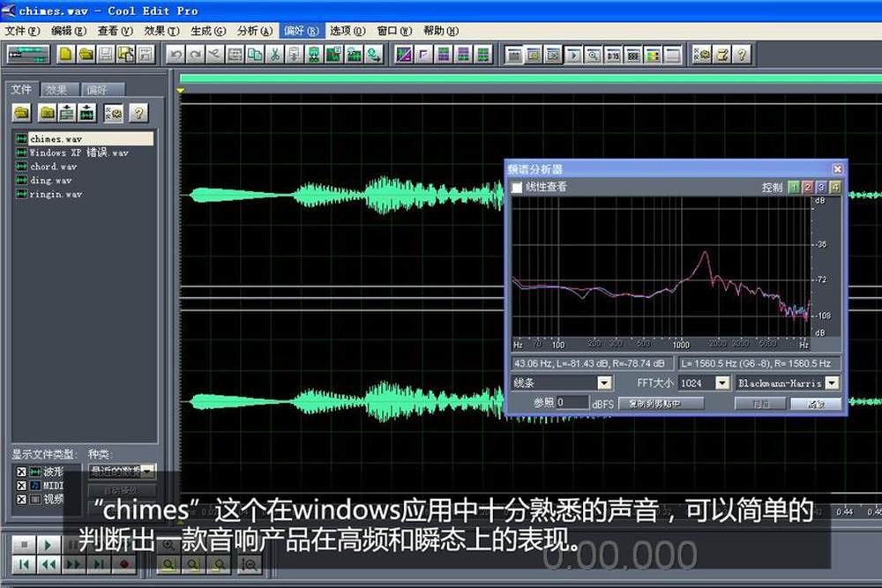Select hold button 1 in frequency analyzer

coord(794,187)
